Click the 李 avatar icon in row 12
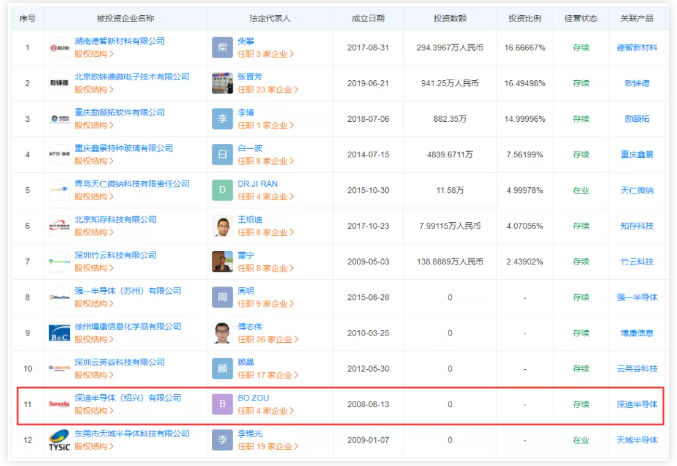The height and width of the screenshot is (466, 677). tap(222, 440)
